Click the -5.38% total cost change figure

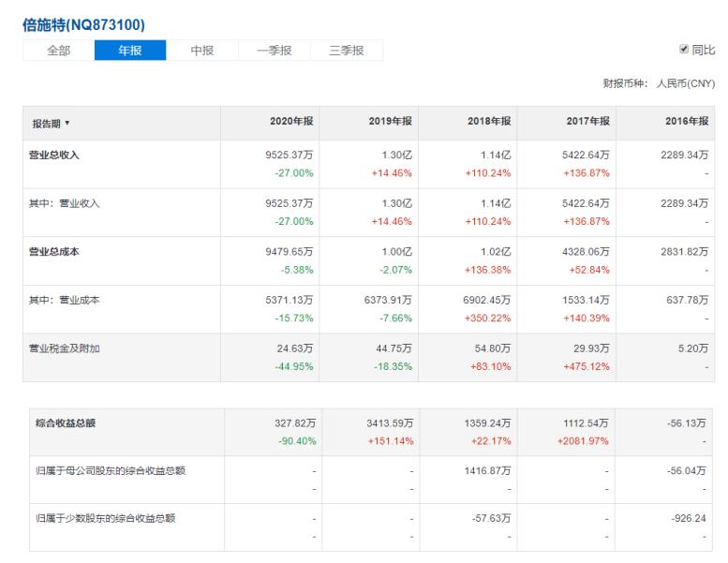tap(297, 270)
